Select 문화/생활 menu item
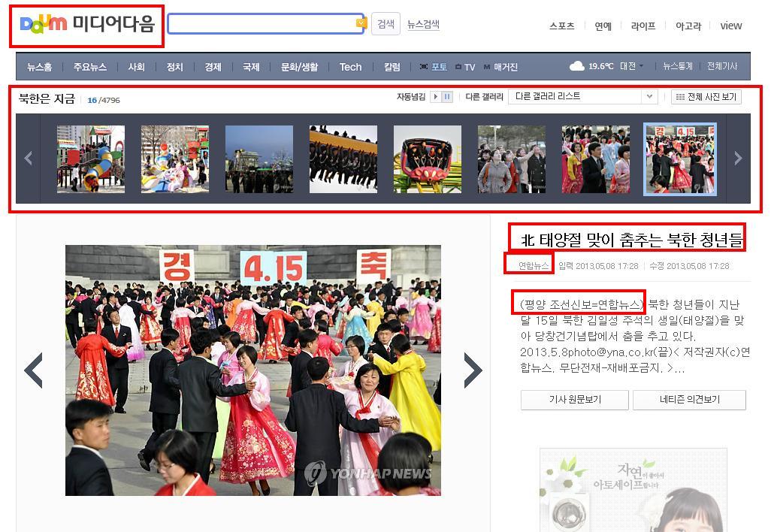The image size is (771, 532). click(x=299, y=67)
